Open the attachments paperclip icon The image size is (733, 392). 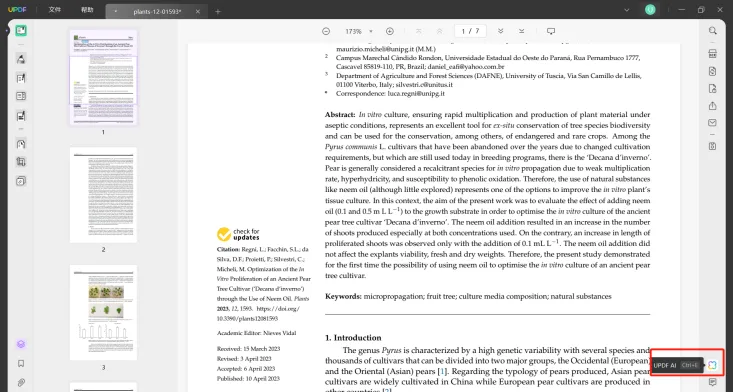tap(21, 383)
